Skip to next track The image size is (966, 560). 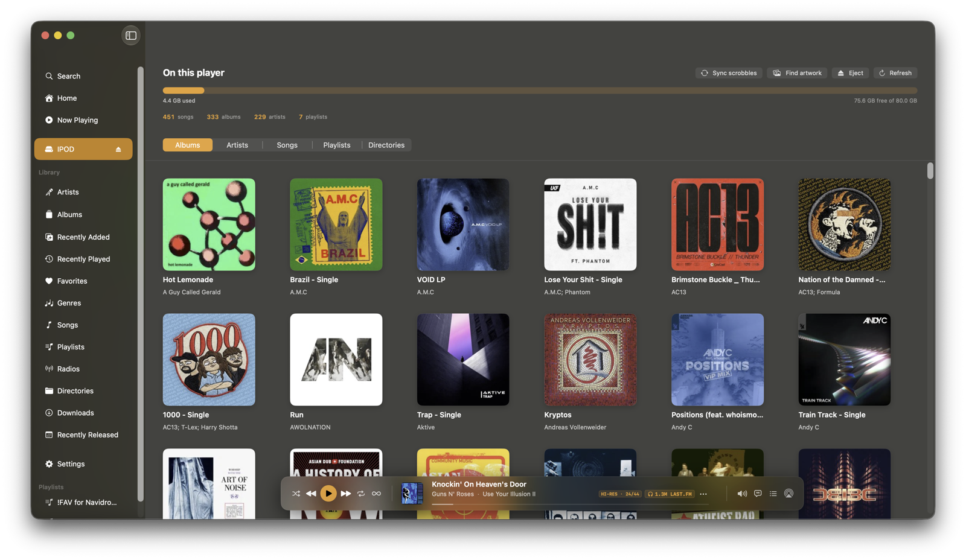[346, 494]
